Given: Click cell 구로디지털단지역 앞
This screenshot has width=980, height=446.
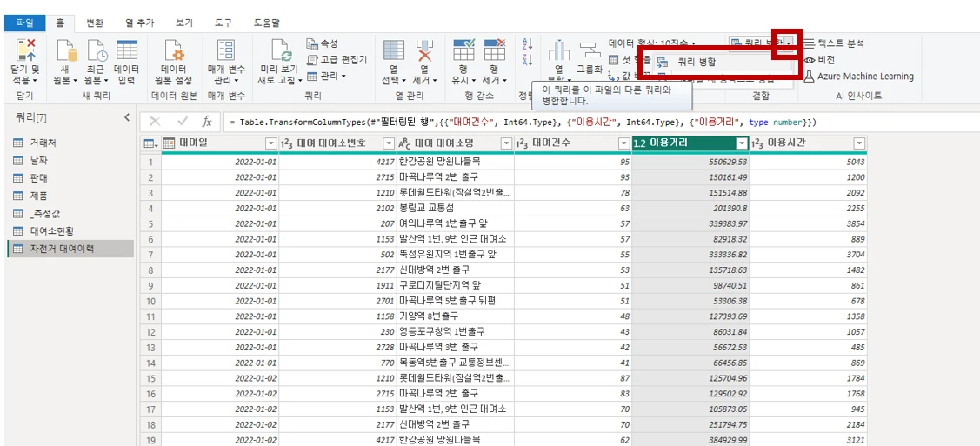Looking at the screenshot, I should (456, 285).
